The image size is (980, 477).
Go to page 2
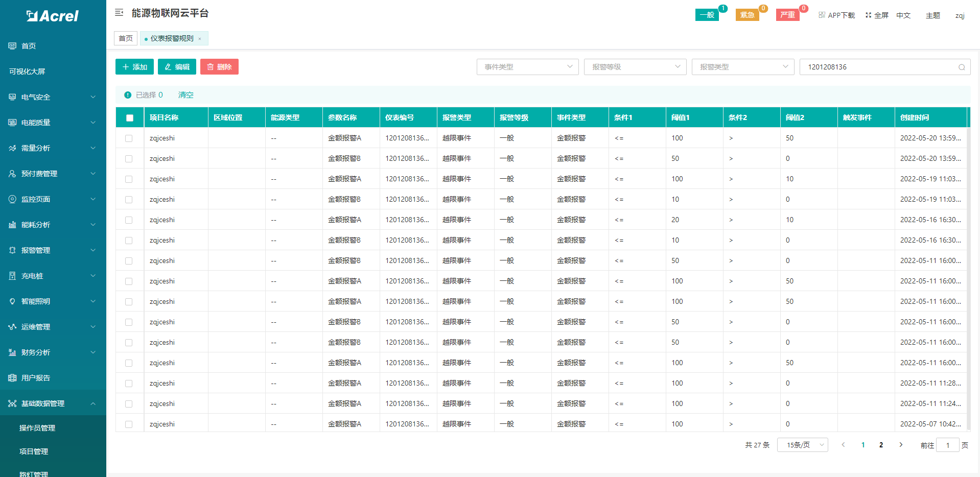click(x=881, y=445)
